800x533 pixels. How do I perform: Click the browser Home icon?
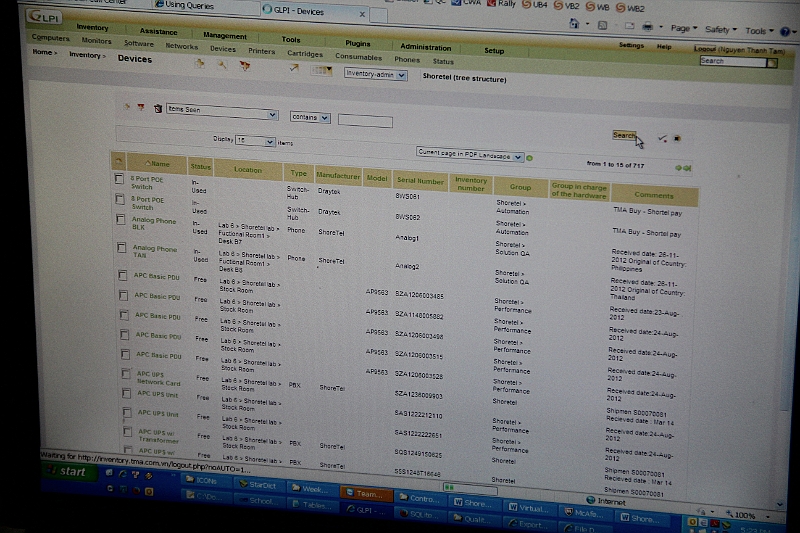(x=574, y=23)
